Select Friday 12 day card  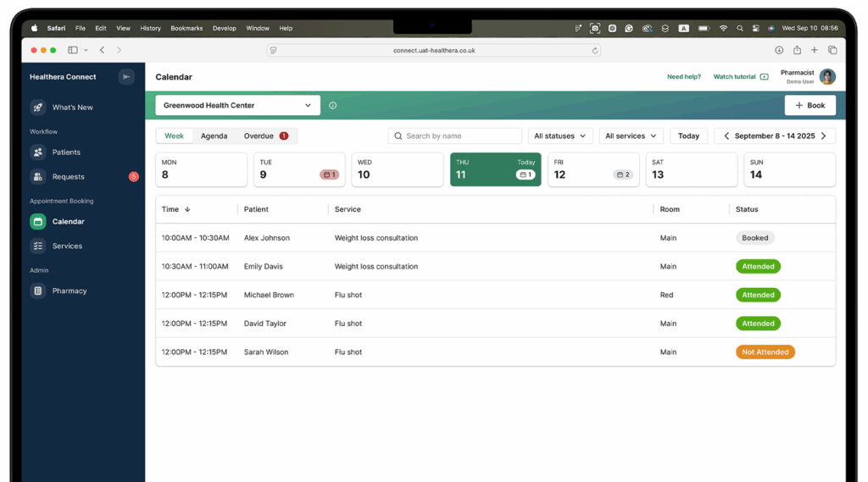(593, 169)
